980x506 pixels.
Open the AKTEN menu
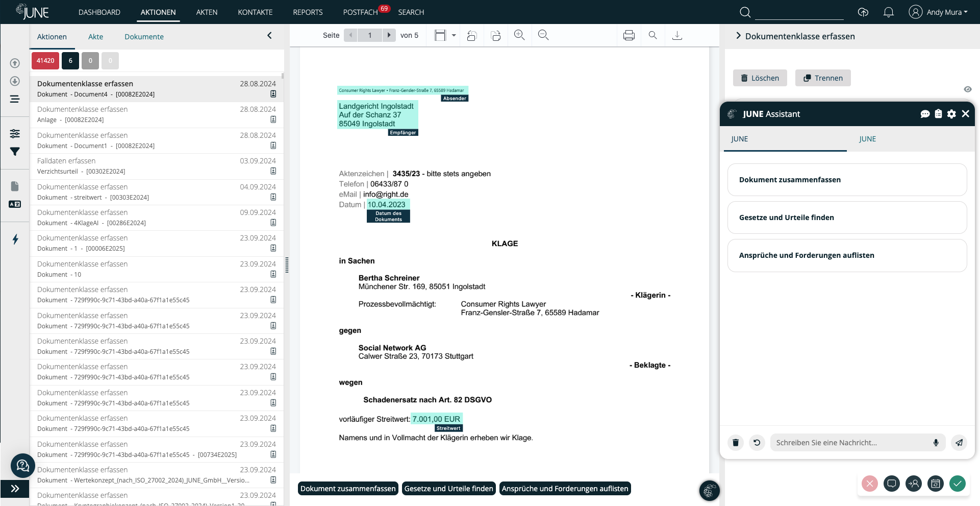tap(207, 12)
